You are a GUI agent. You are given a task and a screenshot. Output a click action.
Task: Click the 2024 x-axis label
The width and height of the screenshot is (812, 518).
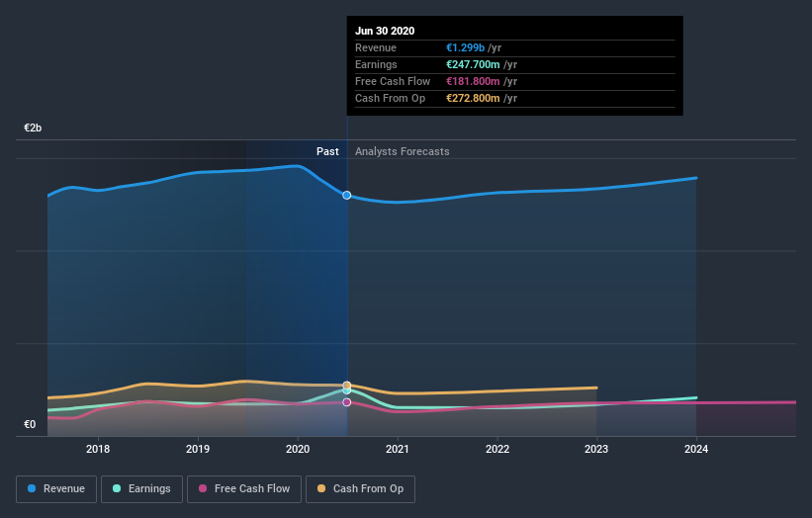click(696, 449)
